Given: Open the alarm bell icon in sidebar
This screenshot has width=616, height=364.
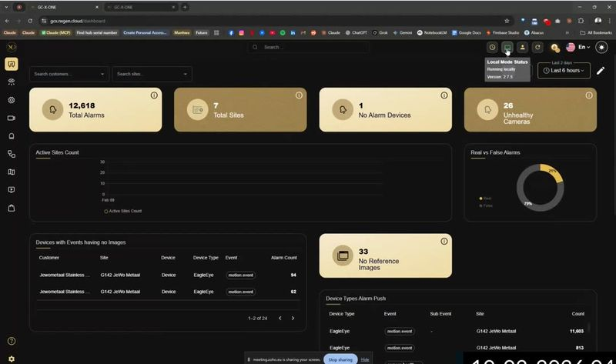Looking at the screenshot, I should [12, 136].
